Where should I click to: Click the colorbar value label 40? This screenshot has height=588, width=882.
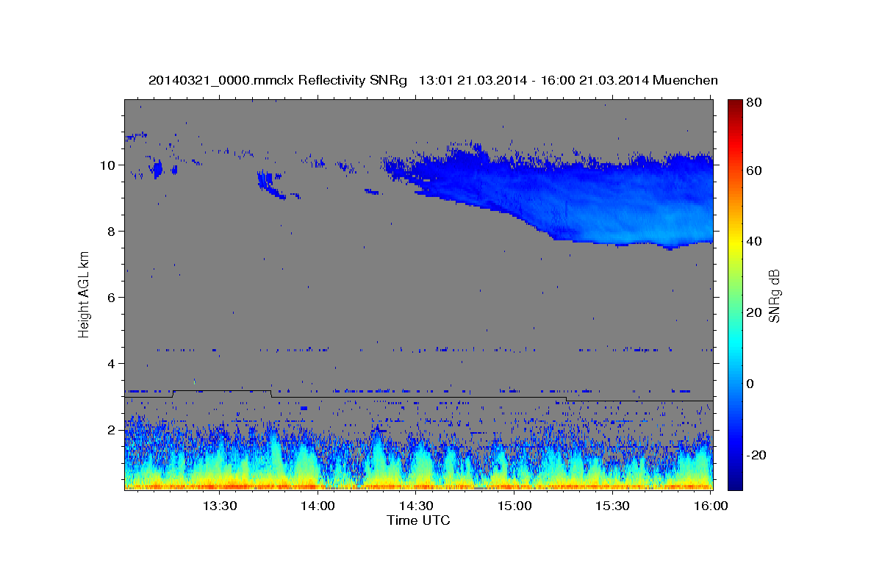click(x=753, y=241)
